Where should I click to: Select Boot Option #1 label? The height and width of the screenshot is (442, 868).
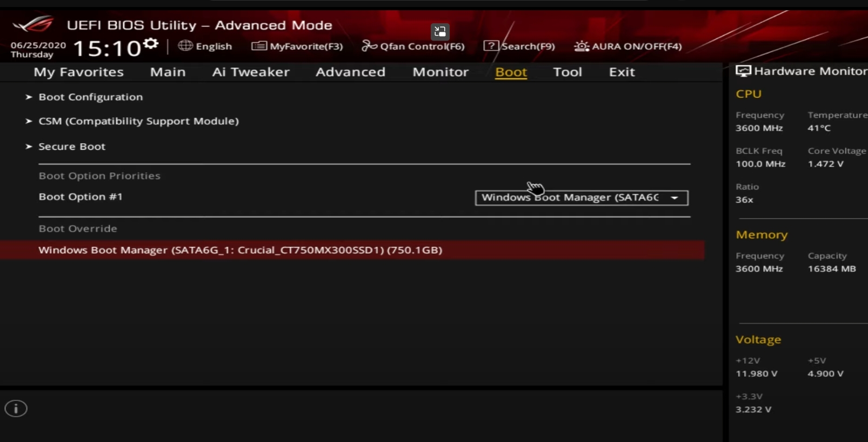point(81,197)
